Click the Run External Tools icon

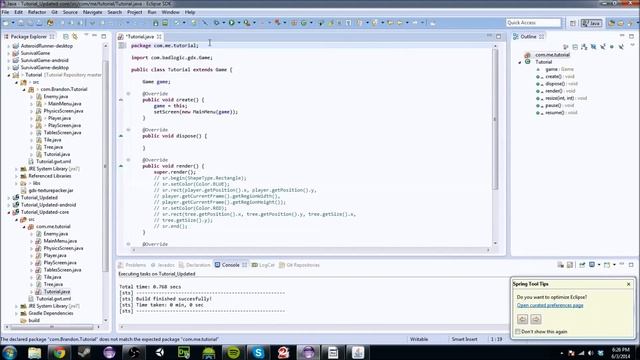click(247, 23)
